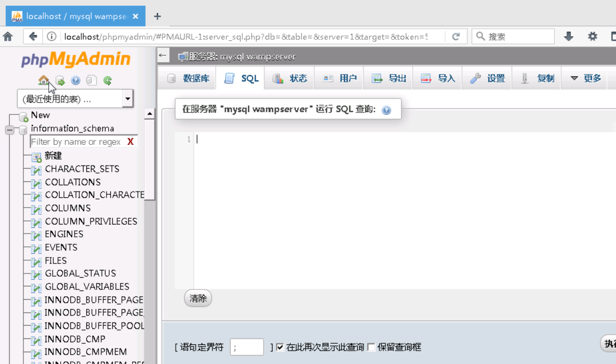Collapse the information_schema tree node
616x364 pixels.
pos(10,129)
